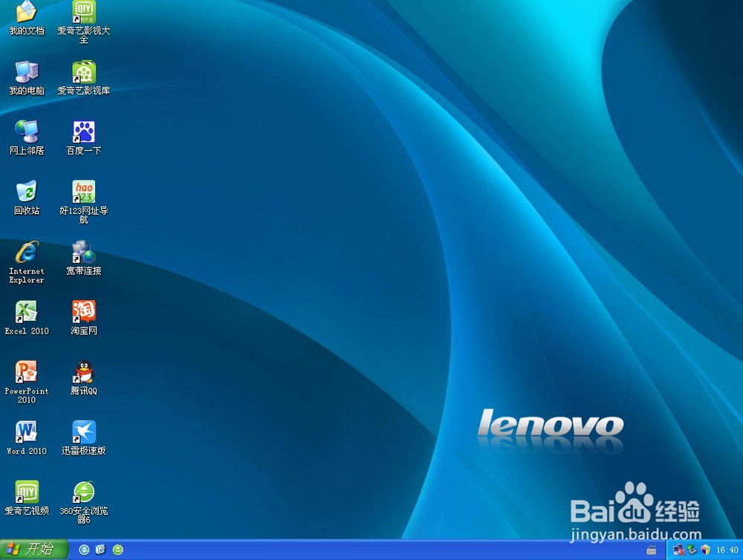Select the Word 2010 shortcut icon
The width and height of the screenshot is (743, 560).
(27, 432)
